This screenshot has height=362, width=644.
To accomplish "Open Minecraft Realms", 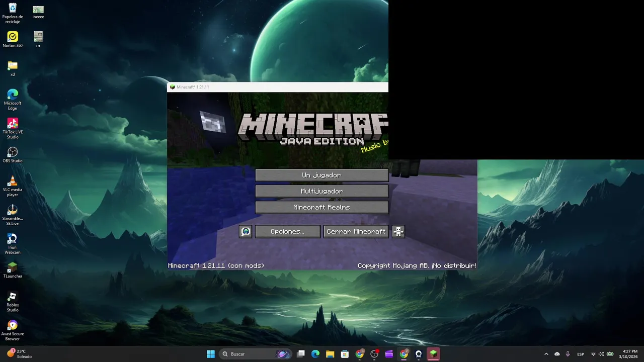I will 321,207.
